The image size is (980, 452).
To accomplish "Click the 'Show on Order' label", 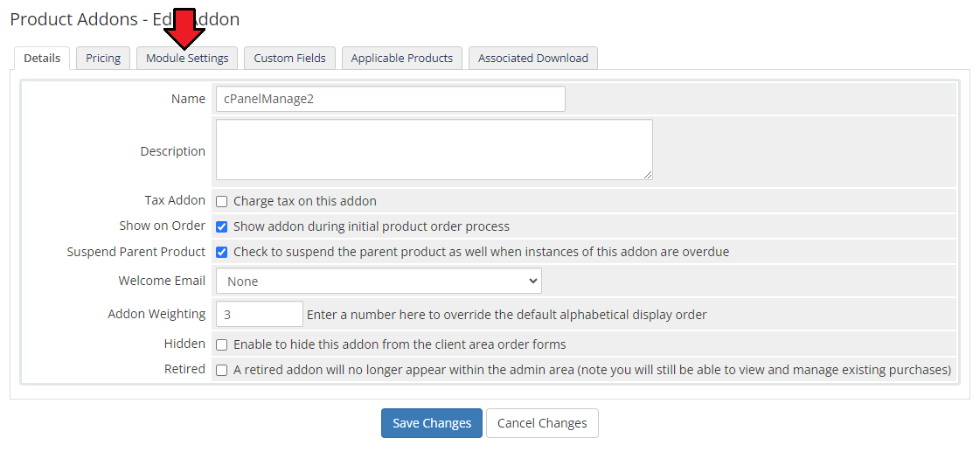I will coord(163,226).
